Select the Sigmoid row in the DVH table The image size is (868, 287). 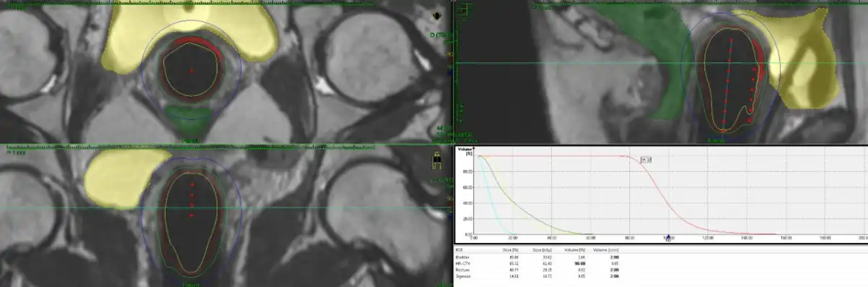535,276
